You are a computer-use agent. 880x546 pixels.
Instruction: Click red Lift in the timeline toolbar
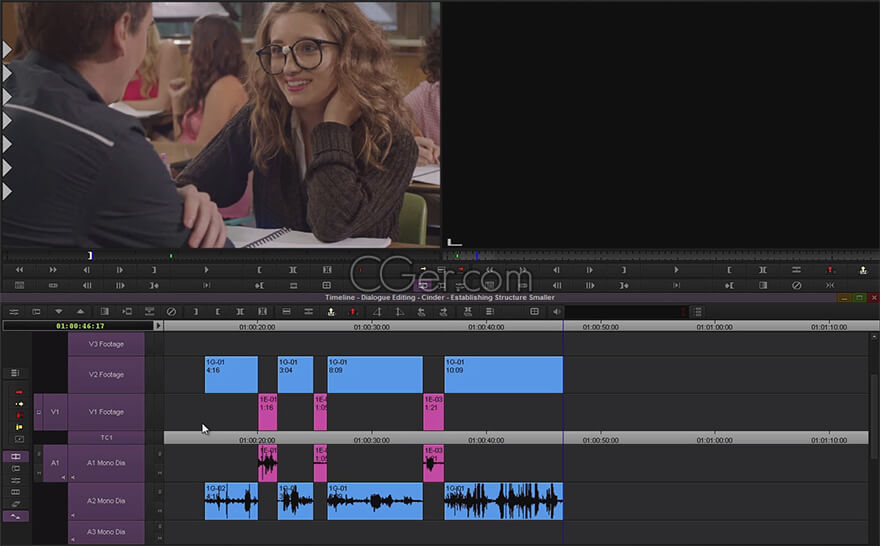pos(353,311)
